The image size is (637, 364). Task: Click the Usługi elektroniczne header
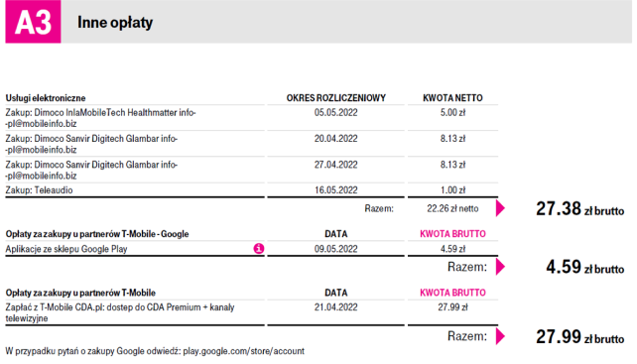[x=46, y=98]
